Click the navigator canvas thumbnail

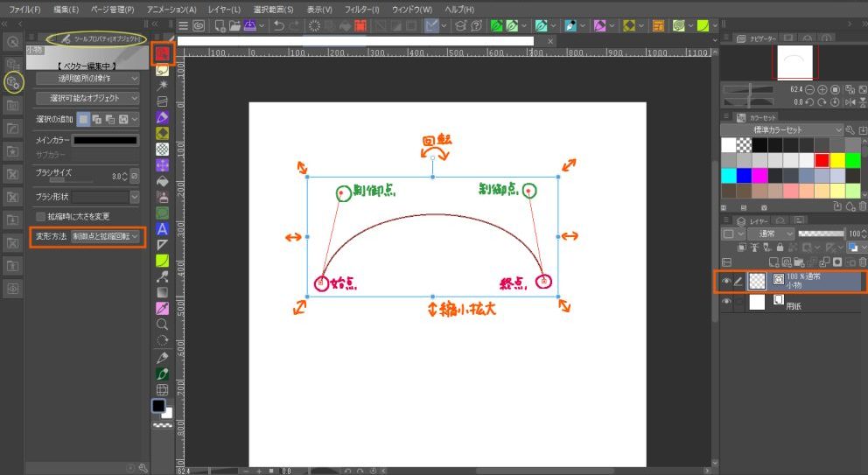794,62
